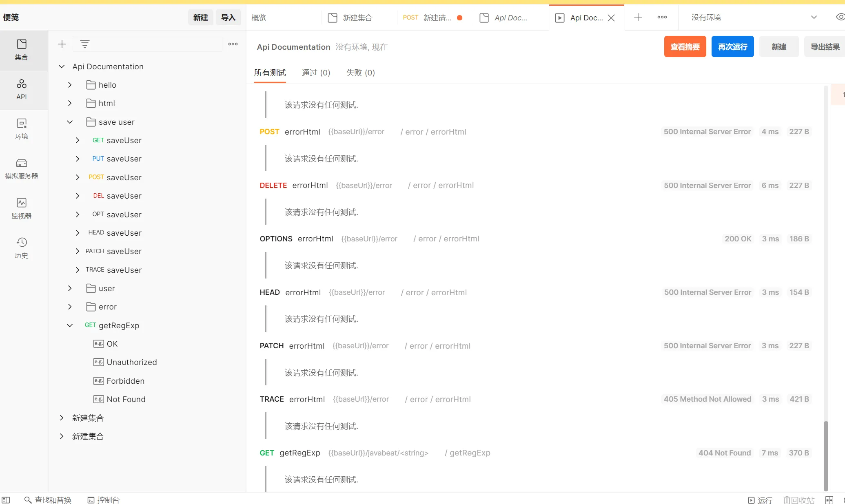Image resolution: width=845 pixels, height=504 pixels.
Task: Click the 查看摘要 view summary button
Action: tap(685, 46)
